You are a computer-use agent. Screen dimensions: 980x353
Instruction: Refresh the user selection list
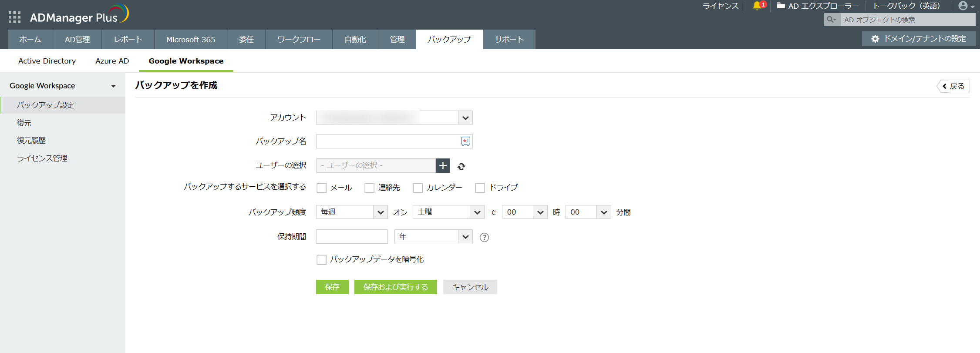pyautogui.click(x=461, y=166)
